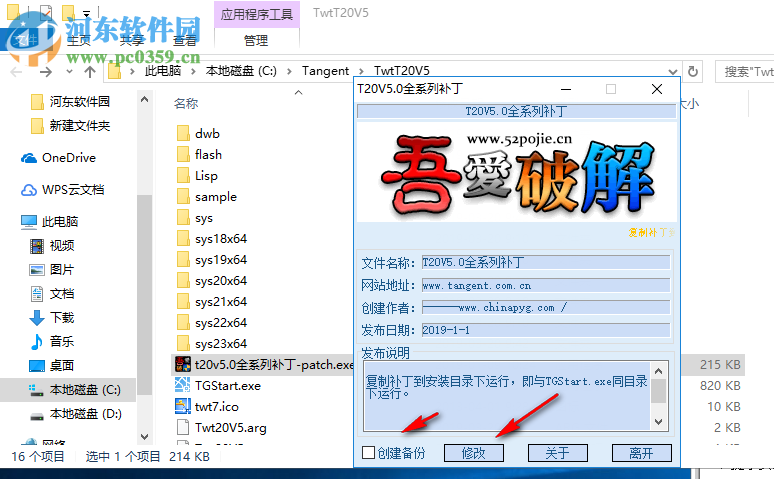Select 本地磁盘 (C:) in sidebar

tap(75, 390)
